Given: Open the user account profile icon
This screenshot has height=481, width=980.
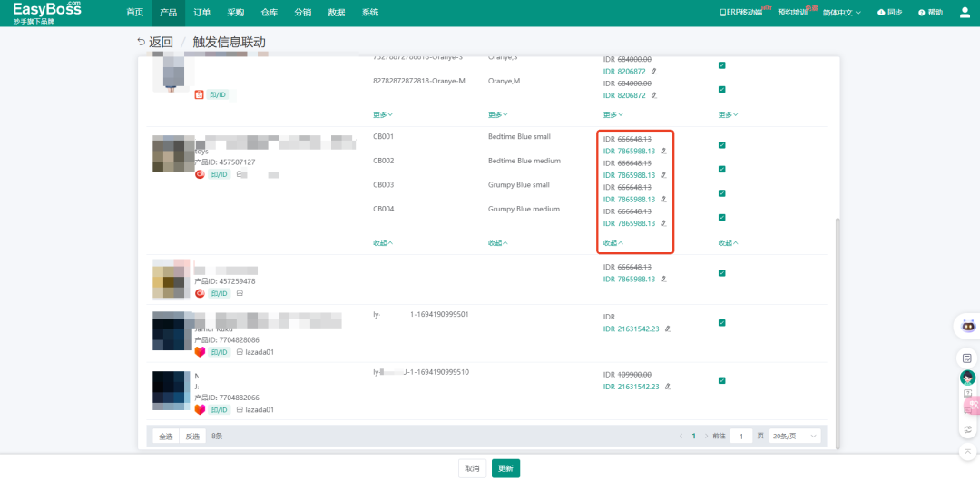Looking at the screenshot, I should pyautogui.click(x=964, y=13).
